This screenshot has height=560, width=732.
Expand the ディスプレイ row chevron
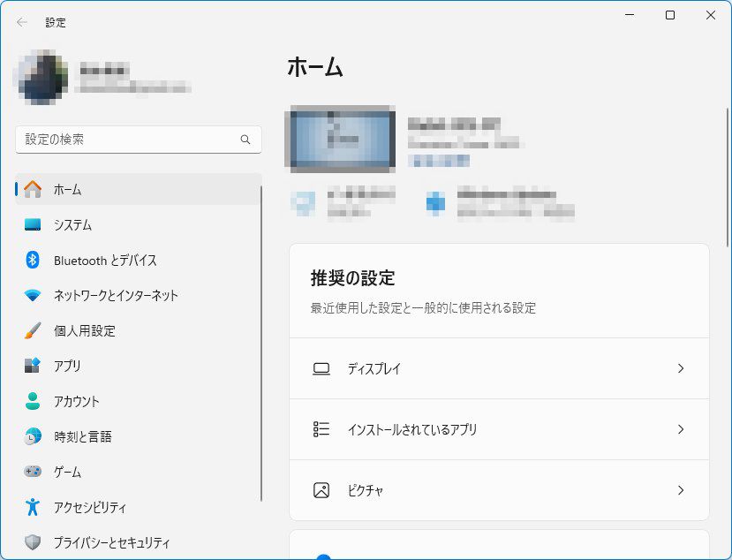[681, 368]
